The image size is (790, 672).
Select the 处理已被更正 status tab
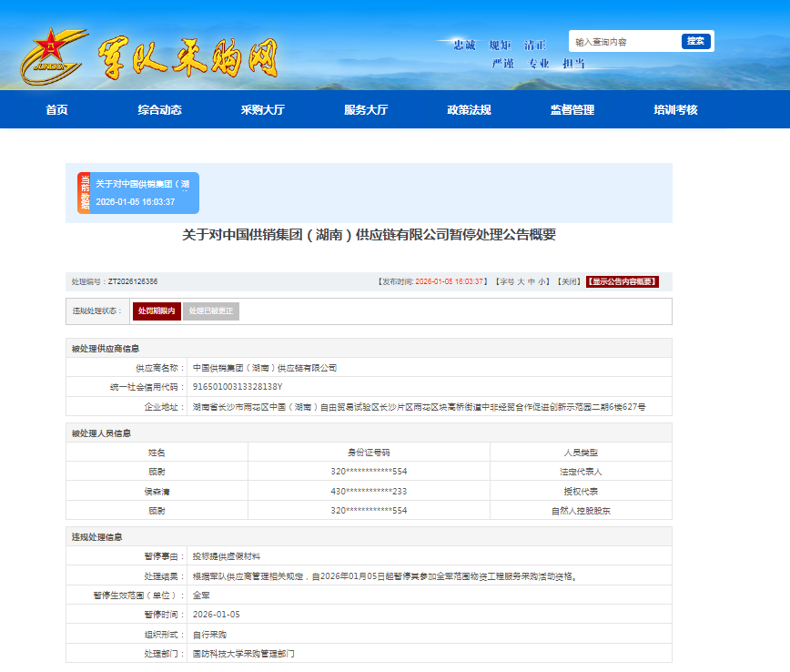[x=211, y=311]
